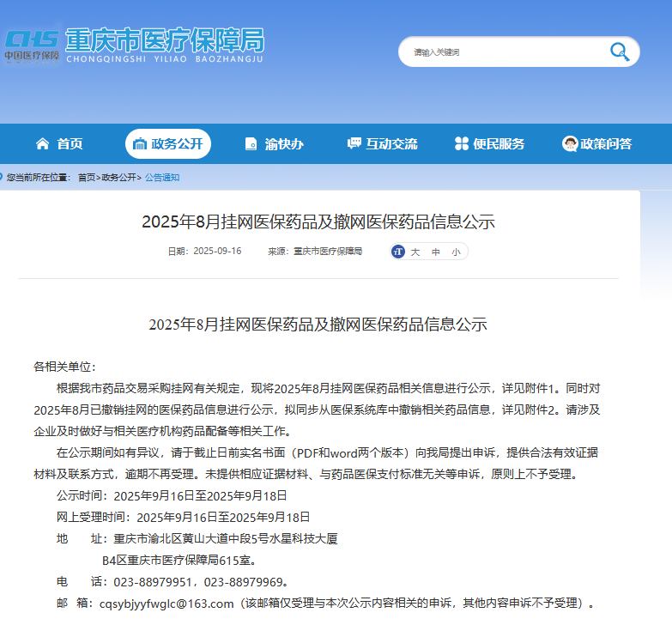Click the phone number 023-88979969
Viewport: 672px width, 631px height.
pos(244,582)
